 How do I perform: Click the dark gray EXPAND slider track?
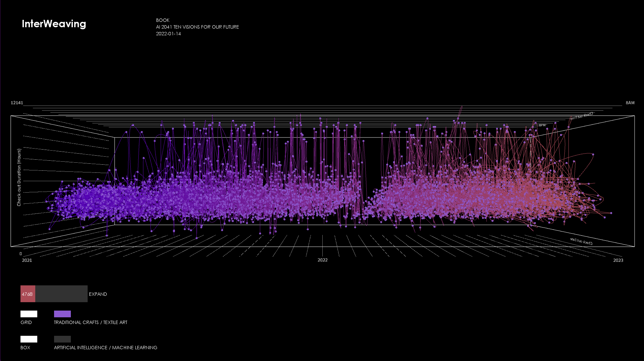[61, 294]
